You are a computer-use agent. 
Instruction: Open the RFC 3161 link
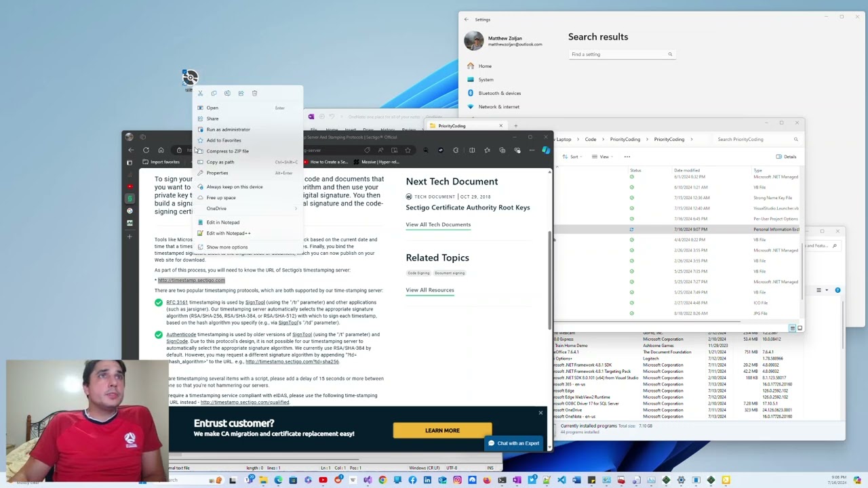click(x=177, y=302)
